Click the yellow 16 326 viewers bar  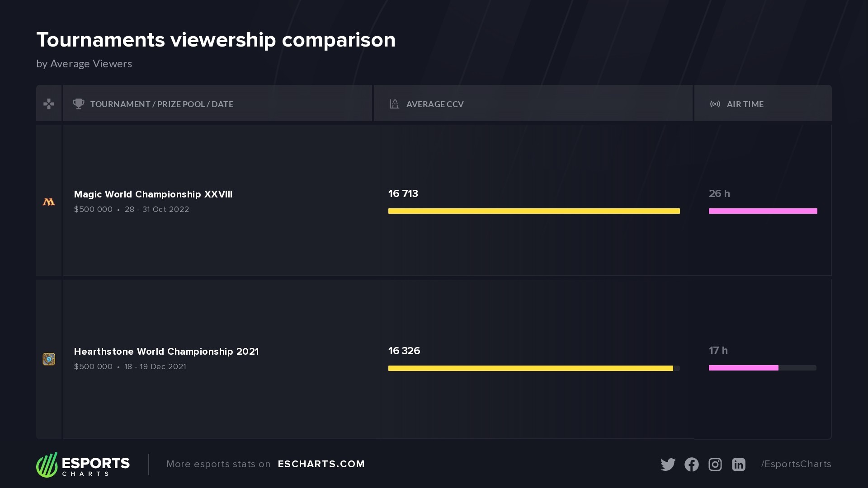click(x=530, y=368)
